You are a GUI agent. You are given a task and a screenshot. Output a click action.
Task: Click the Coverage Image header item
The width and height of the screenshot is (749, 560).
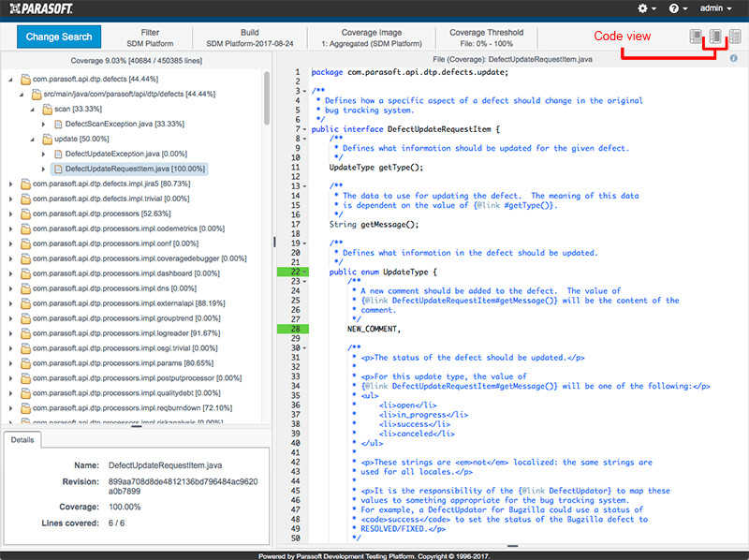[372, 37]
